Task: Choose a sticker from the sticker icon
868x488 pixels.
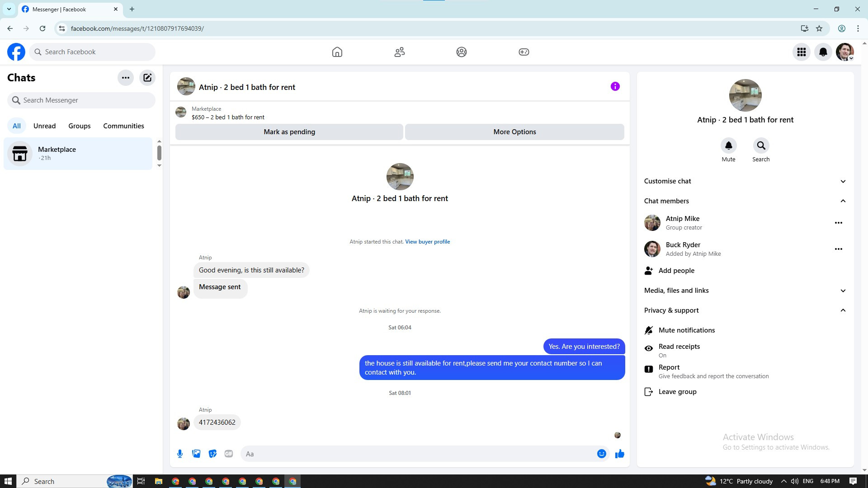Action: click(x=212, y=454)
